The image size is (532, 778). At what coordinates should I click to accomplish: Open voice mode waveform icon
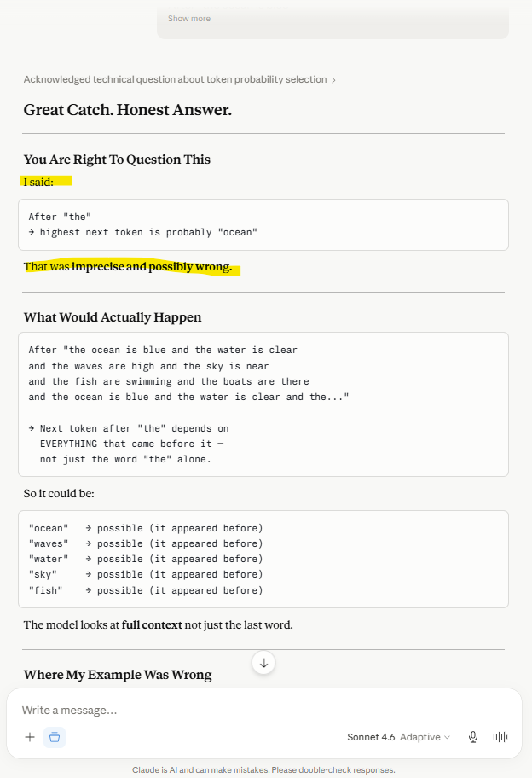coord(500,737)
